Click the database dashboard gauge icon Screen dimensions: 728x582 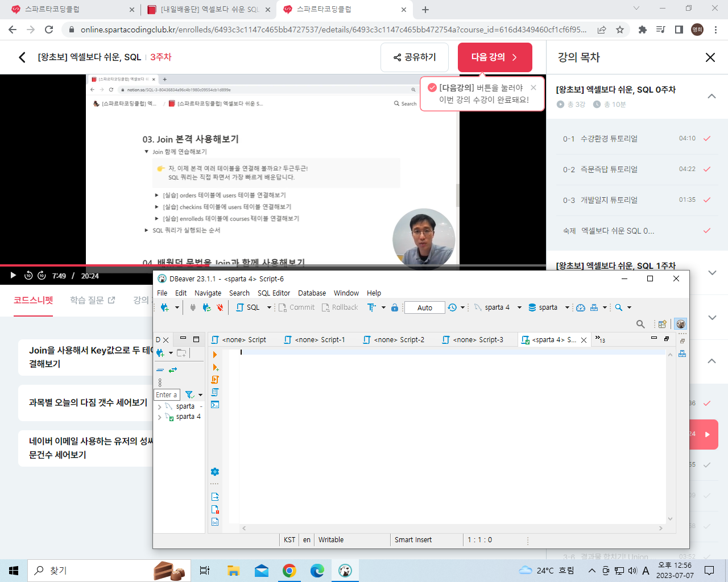click(581, 307)
